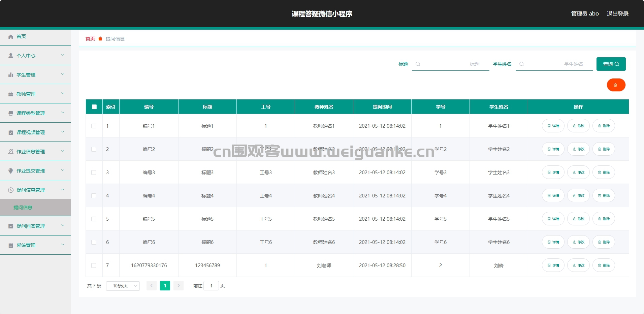
Task: Click the bar chart icon for 学生管理
Action: pos(11,75)
